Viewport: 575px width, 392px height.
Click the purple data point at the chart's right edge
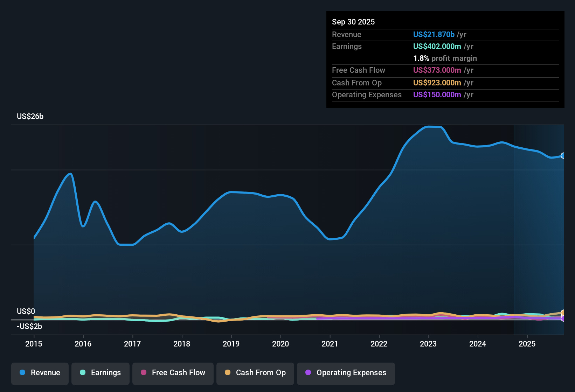pos(563,318)
